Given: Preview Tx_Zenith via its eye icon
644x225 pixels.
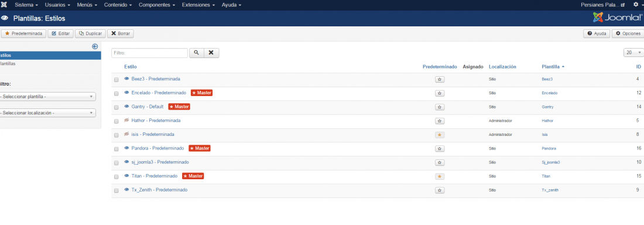Looking at the screenshot, I should [x=126, y=190].
